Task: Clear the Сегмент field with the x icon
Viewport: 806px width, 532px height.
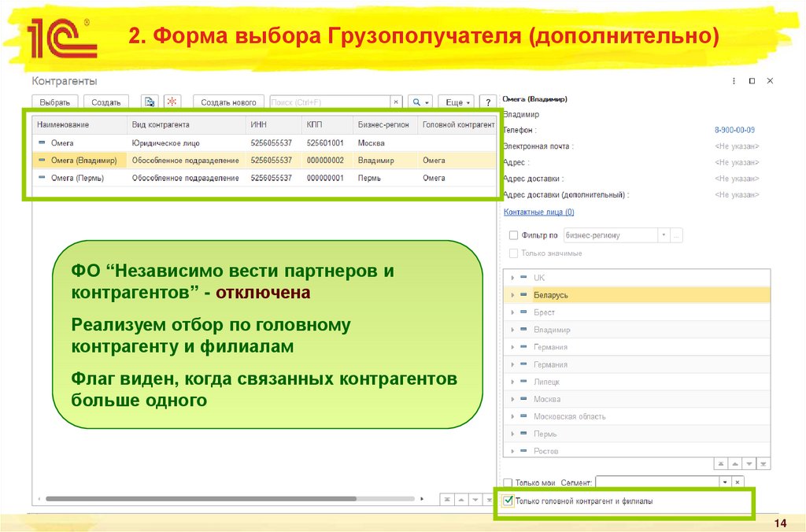Action: [738, 481]
